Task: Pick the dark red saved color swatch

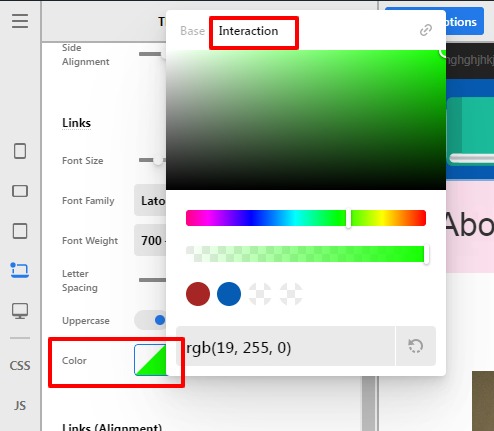Action: click(x=198, y=294)
